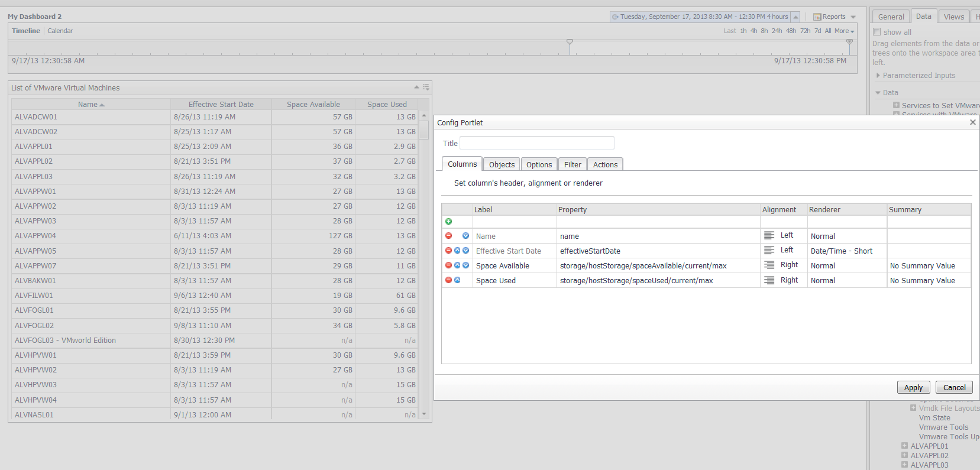Image resolution: width=980 pixels, height=470 pixels.
Task: Select the ALVFILW01 table row
Action: (215, 296)
